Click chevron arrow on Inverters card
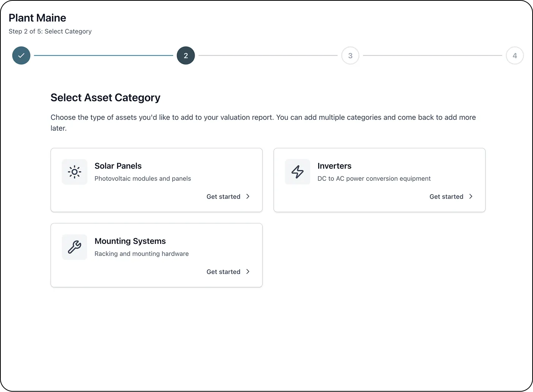Image resolution: width=533 pixels, height=392 pixels. (471, 196)
